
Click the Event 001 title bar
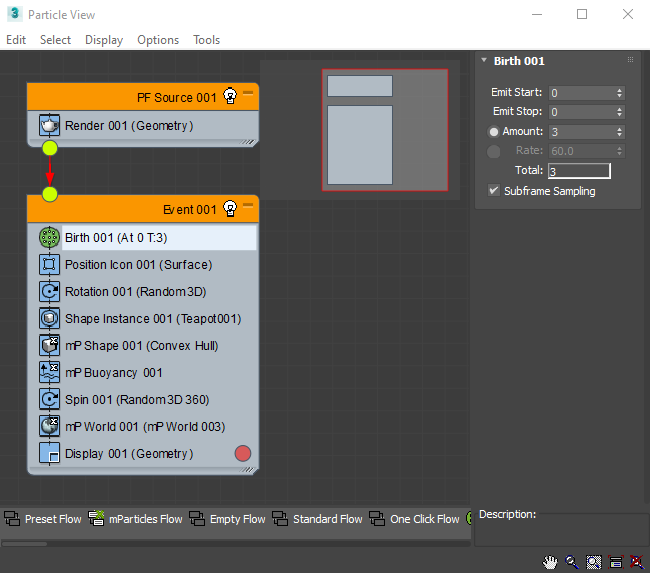[x=143, y=209]
